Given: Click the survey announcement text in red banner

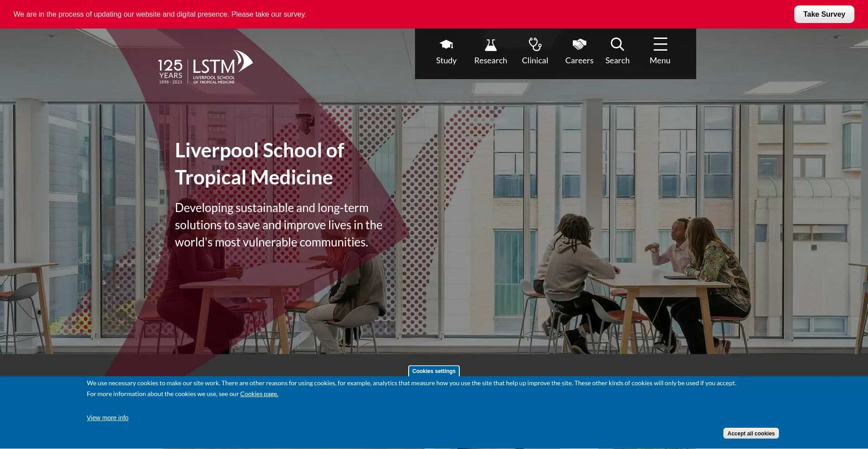Looking at the screenshot, I should click(x=160, y=14).
